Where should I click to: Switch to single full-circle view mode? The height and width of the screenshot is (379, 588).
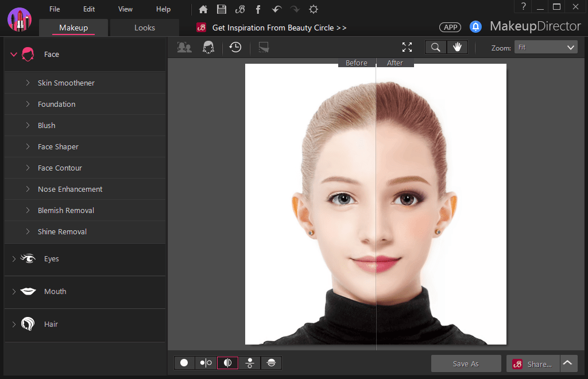[x=184, y=363]
